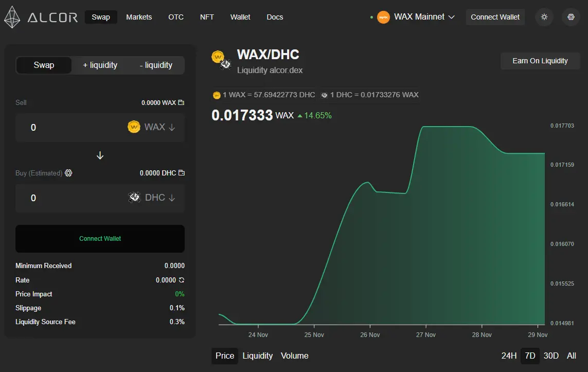588x372 pixels.
Task: Show the Liquidity chart
Action: pos(258,356)
